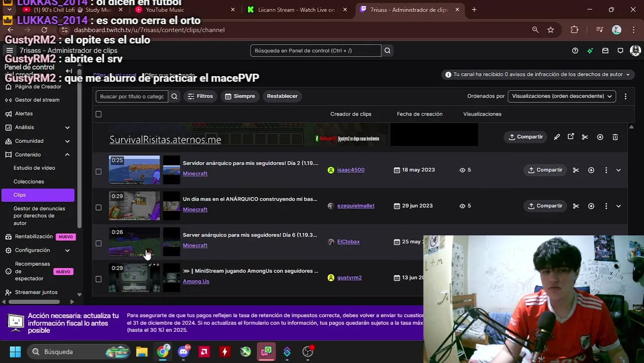
Task: Click circled plus icon on top clip
Action: (600, 137)
